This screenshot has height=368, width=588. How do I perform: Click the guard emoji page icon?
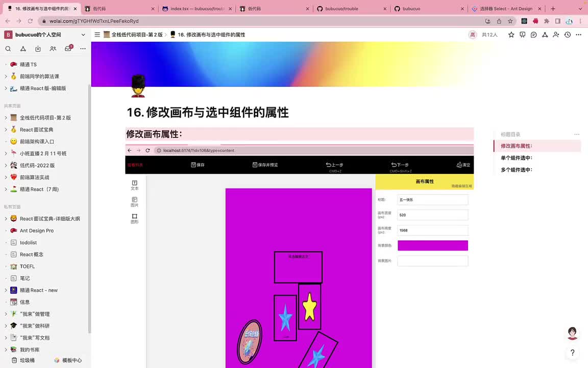[x=138, y=86]
